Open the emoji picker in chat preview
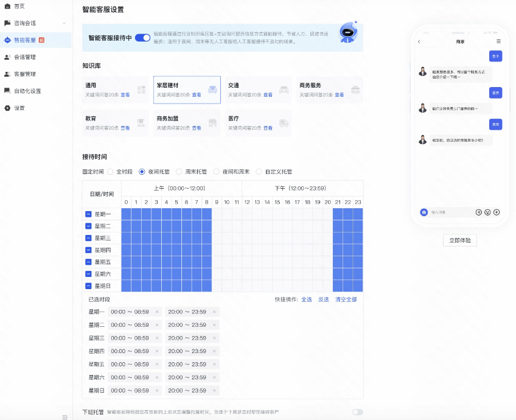The height and width of the screenshot is (420, 516). 487,212
